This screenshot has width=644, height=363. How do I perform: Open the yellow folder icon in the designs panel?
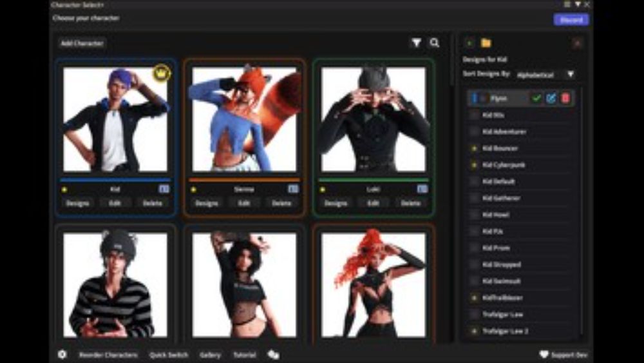tap(486, 43)
